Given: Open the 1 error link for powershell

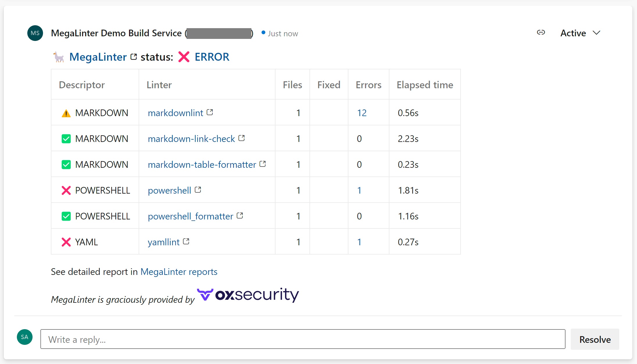Looking at the screenshot, I should [x=359, y=190].
